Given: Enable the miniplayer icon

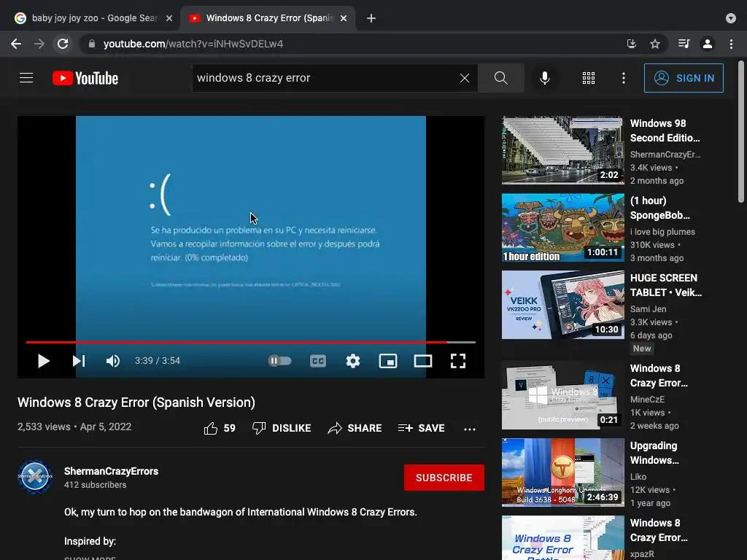Looking at the screenshot, I should click(x=388, y=361).
